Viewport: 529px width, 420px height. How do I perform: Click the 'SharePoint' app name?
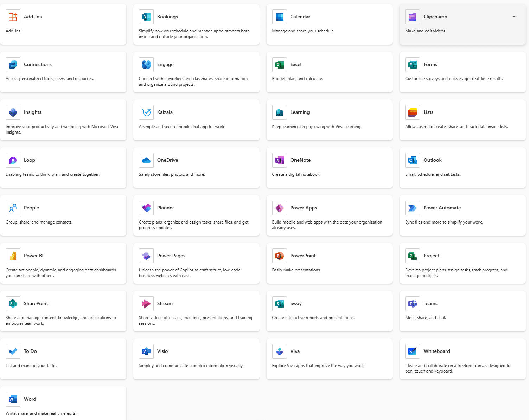click(x=36, y=303)
